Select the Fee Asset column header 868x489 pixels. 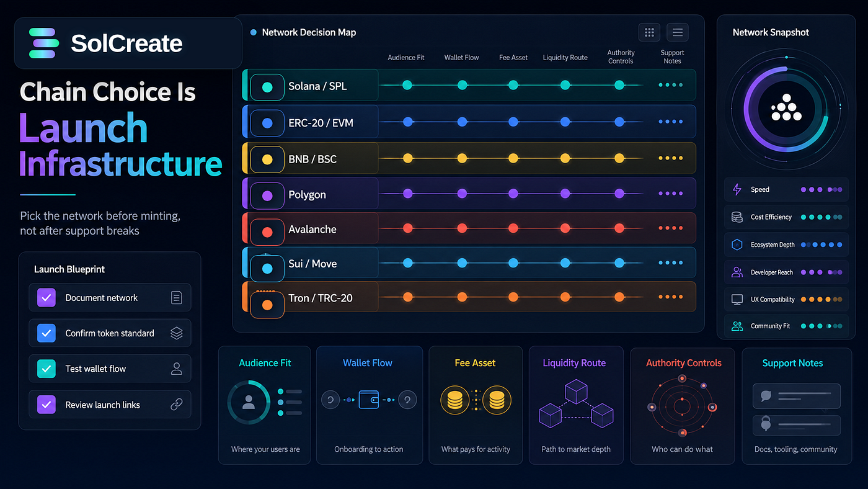(x=513, y=58)
